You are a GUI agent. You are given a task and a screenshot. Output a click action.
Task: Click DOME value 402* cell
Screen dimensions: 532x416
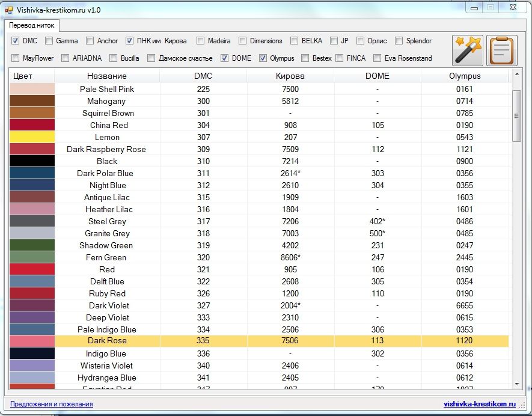pos(378,221)
